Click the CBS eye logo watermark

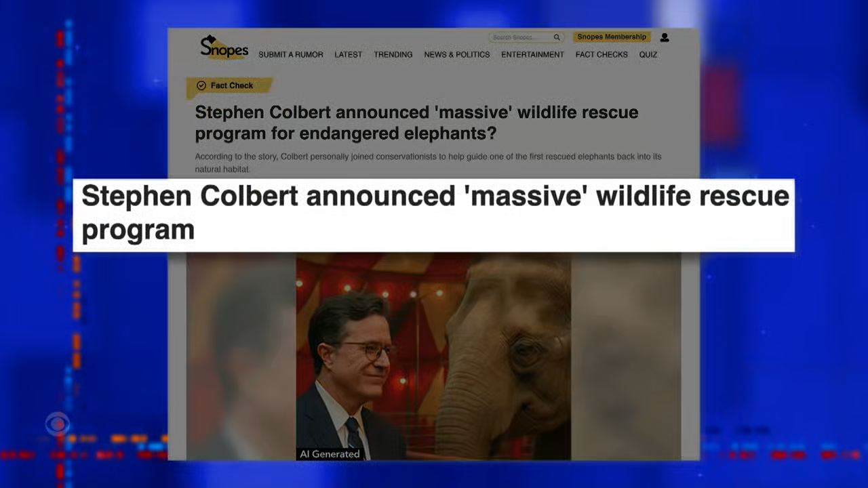point(58,424)
